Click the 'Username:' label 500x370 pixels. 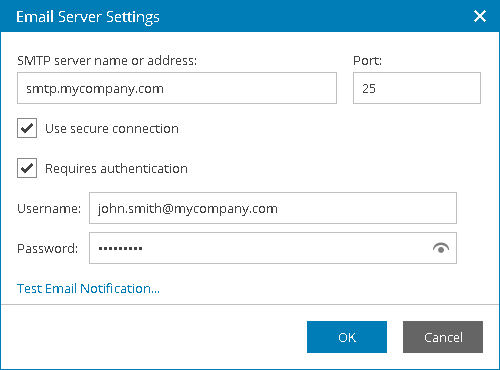click(x=49, y=209)
